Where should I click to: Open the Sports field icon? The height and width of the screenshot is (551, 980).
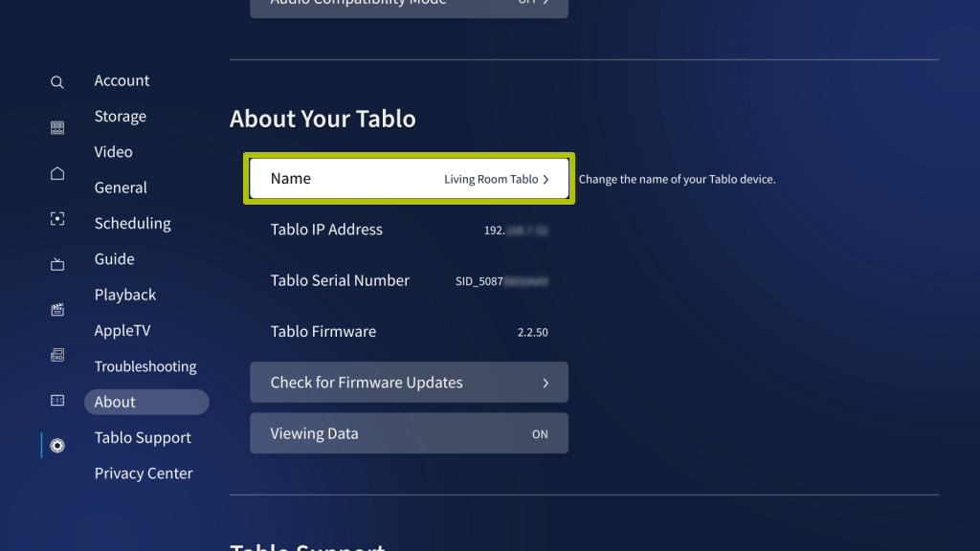point(56,401)
